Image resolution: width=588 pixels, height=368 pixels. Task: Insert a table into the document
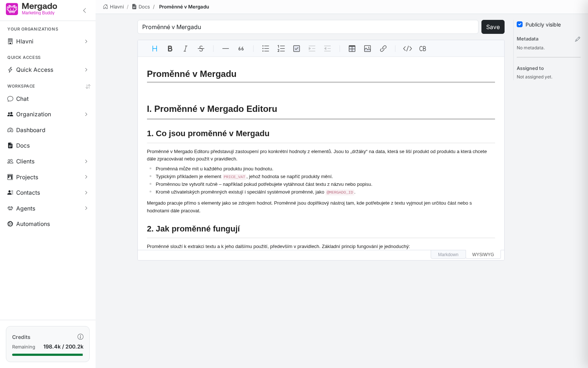click(x=352, y=49)
